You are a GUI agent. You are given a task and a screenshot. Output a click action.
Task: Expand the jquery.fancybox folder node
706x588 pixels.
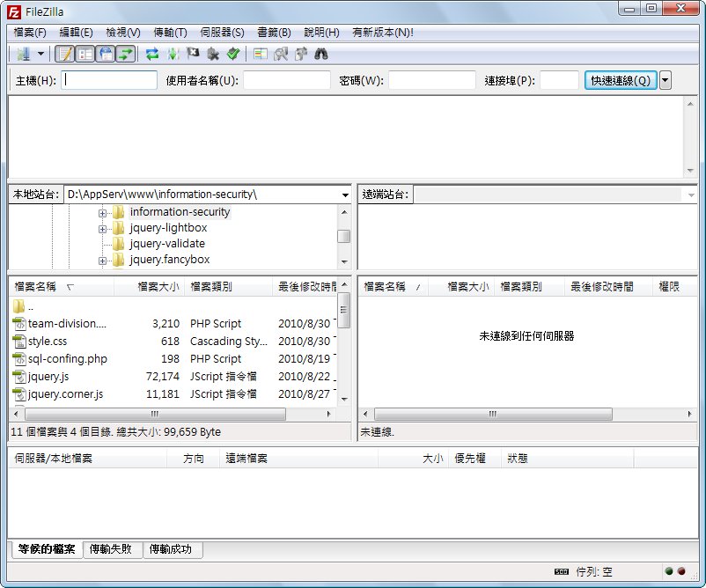pyautogui.click(x=102, y=261)
